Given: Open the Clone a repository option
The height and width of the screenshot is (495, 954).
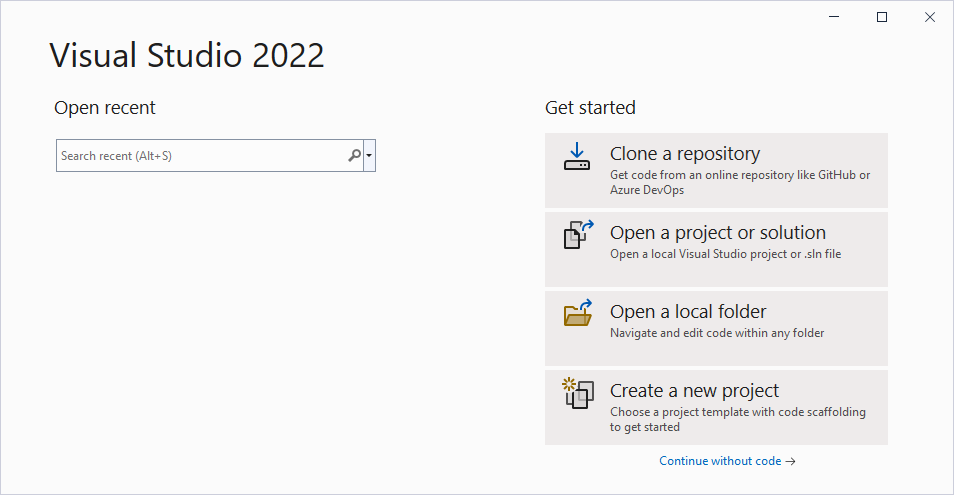Looking at the screenshot, I should tap(716, 170).
